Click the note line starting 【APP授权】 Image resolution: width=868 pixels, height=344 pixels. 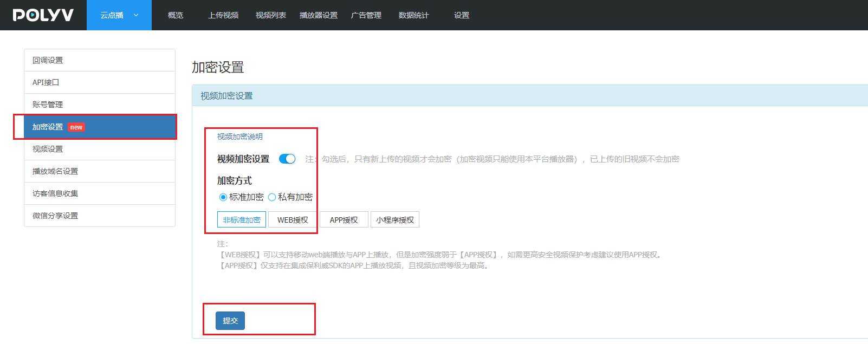coord(354,265)
